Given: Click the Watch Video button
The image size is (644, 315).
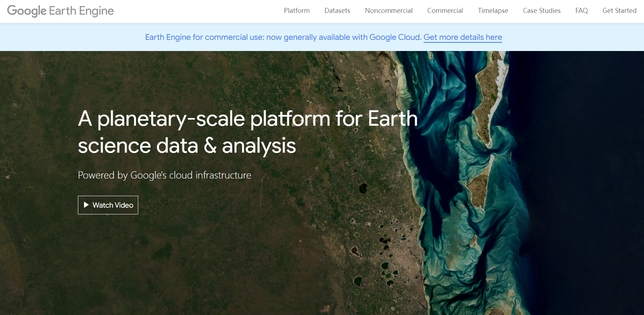Looking at the screenshot, I should pos(108,205).
